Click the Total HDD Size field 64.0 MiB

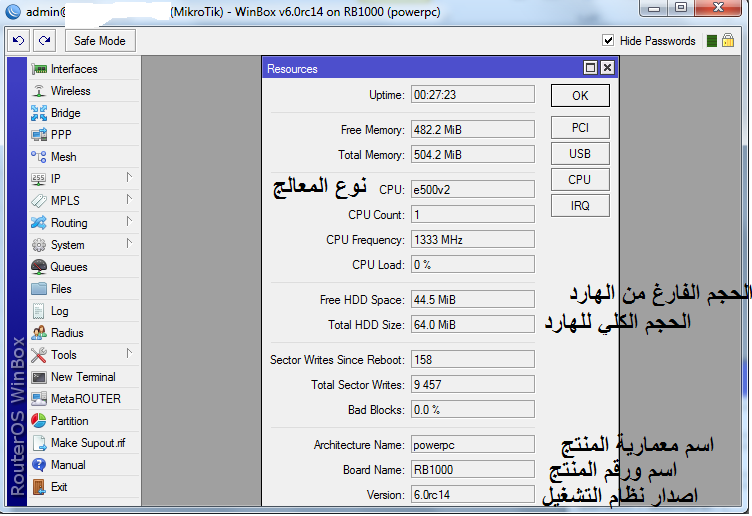[473, 324]
